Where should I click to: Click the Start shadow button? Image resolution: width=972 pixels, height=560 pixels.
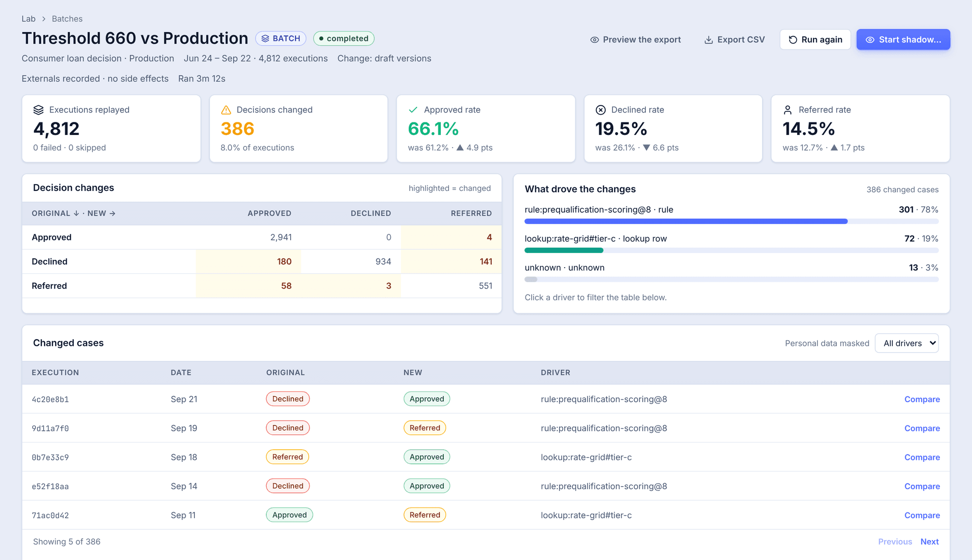click(903, 40)
